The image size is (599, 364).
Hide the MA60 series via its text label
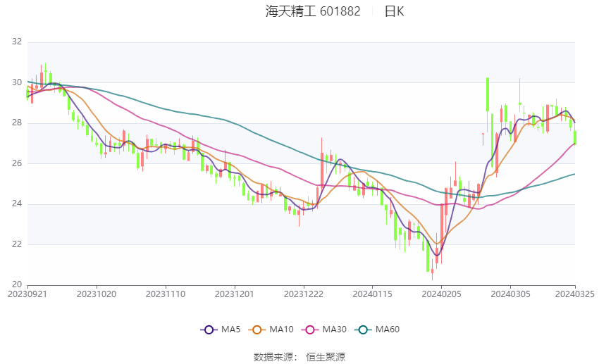pos(388,330)
